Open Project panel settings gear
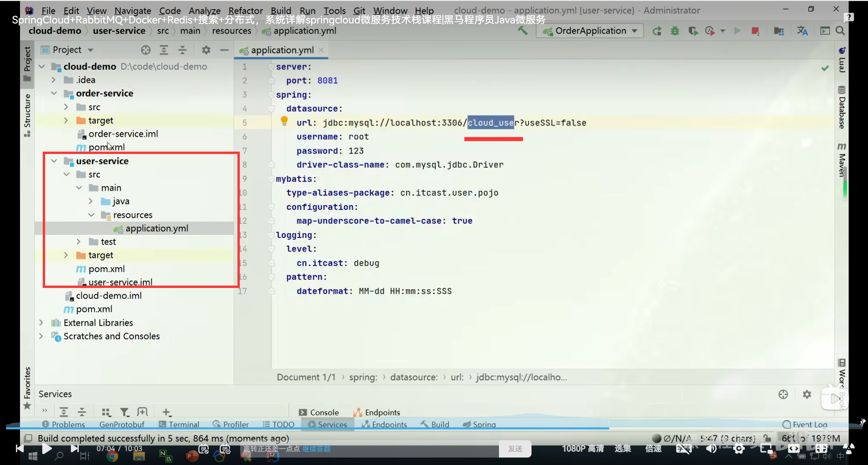This screenshot has width=868, height=465. 206,50
